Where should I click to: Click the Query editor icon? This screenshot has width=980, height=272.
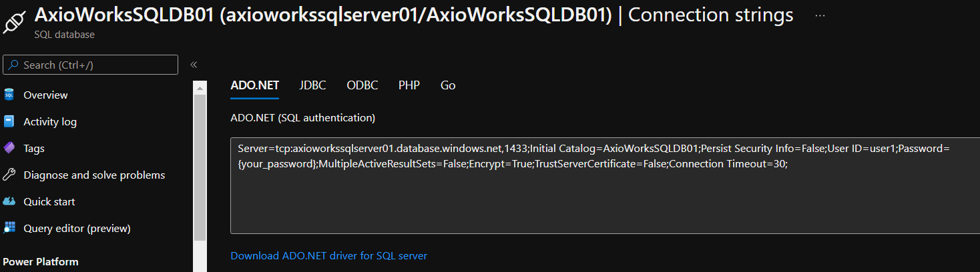[x=9, y=228]
